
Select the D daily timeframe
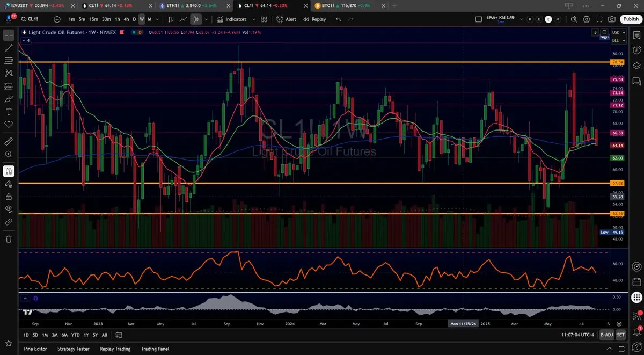(134, 19)
